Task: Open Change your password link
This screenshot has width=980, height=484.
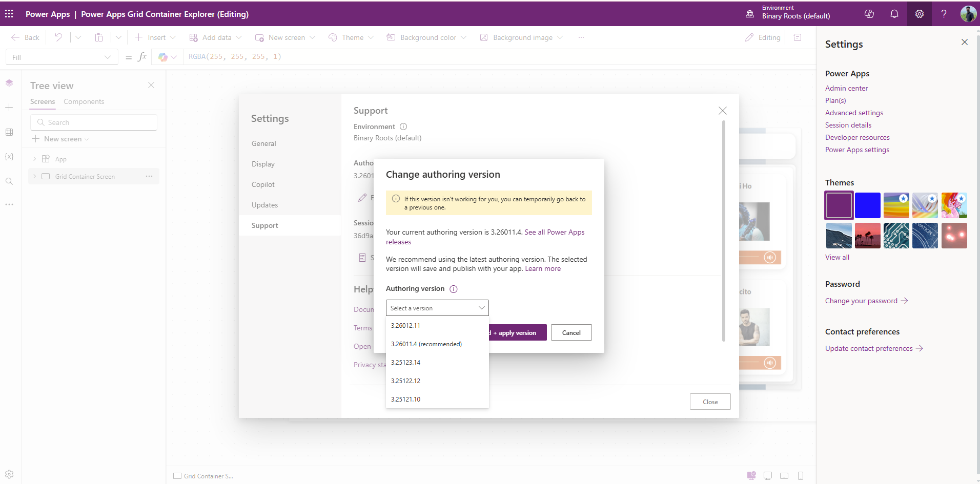Action: click(x=867, y=301)
